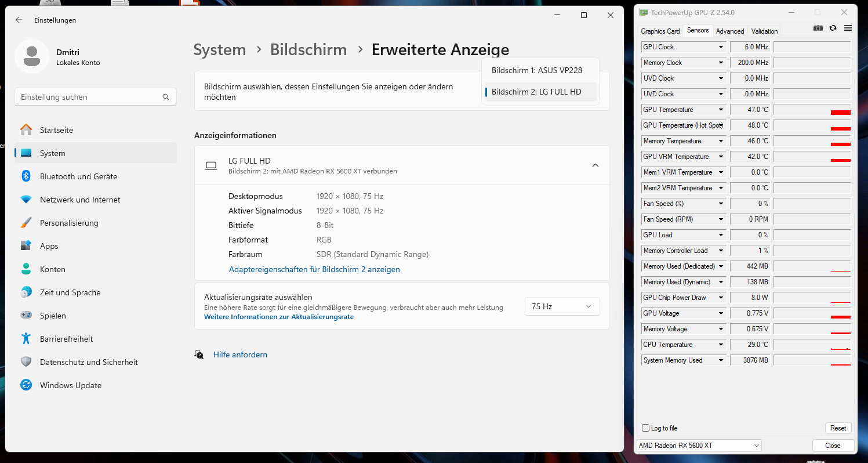Click the LG FULL HD monitor icon
The height and width of the screenshot is (463, 868).
211,165
